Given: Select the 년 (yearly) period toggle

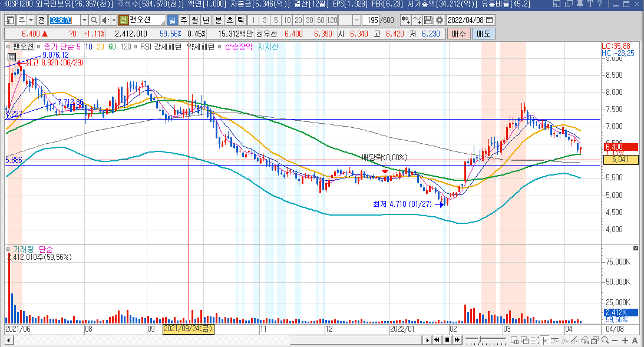Looking at the screenshot, I should pos(206,20).
